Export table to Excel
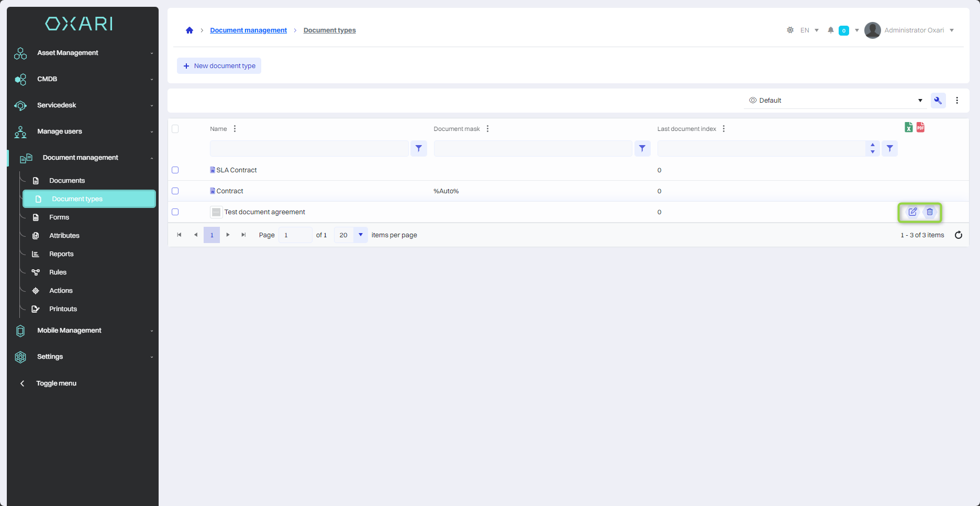Screen dimensions: 980x506 pos(909,127)
